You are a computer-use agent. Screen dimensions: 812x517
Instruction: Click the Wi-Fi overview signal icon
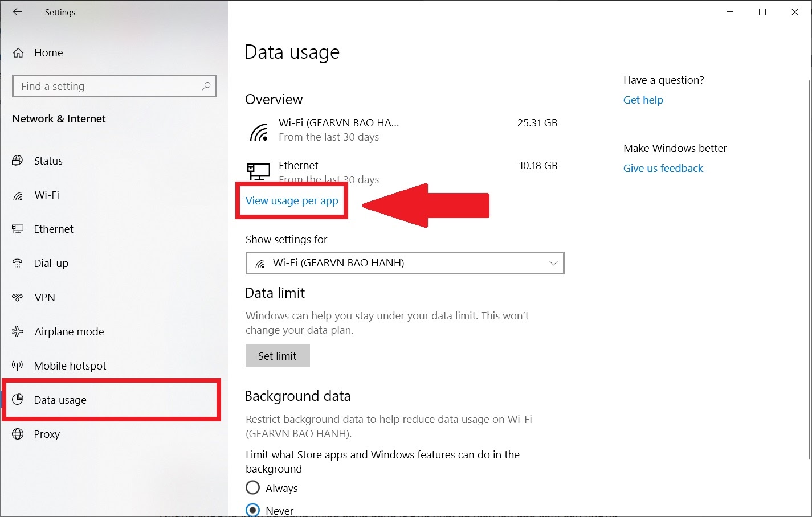tap(259, 132)
